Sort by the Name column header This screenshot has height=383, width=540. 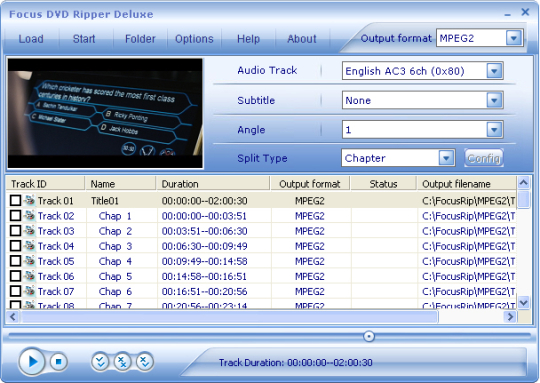click(121, 184)
